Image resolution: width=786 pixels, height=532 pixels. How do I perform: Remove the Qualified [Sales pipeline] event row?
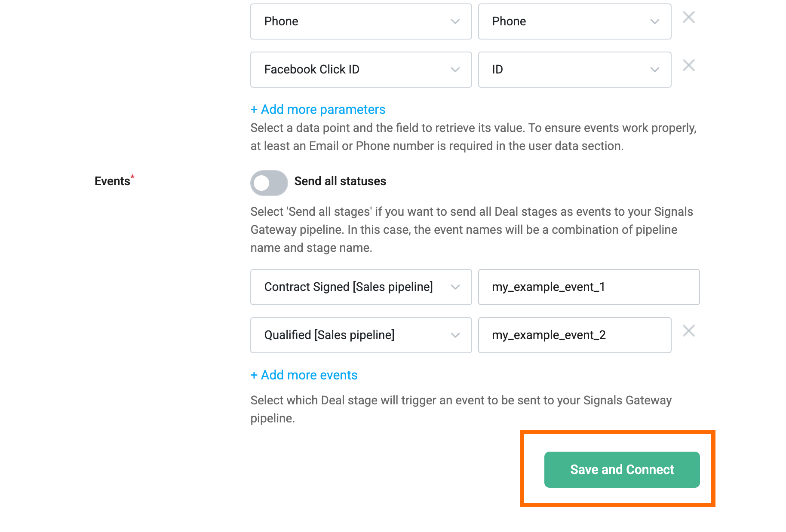(688, 331)
